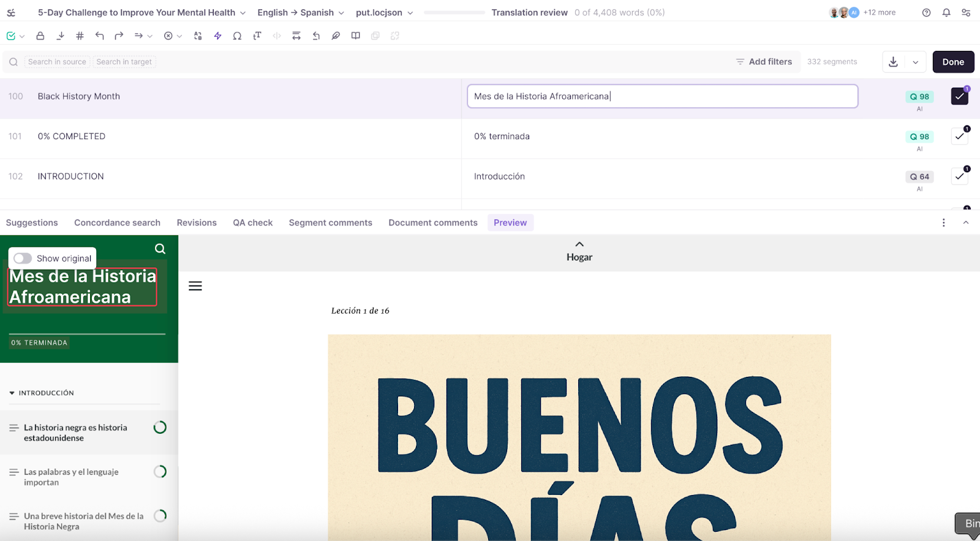The height and width of the screenshot is (541, 980).
Task: Click the download icon next to Done
Action: tap(894, 62)
